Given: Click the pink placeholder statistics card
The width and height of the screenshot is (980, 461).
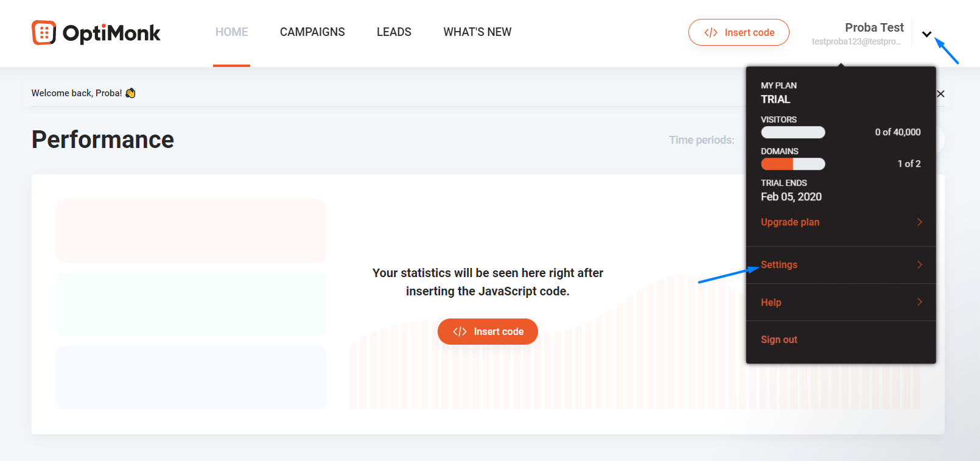Looking at the screenshot, I should tap(191, 231).
